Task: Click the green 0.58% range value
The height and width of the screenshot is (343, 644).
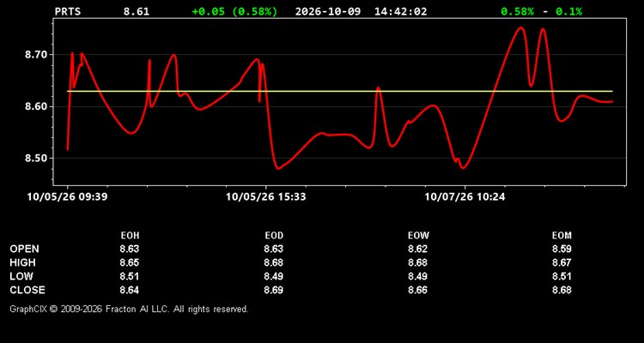Action: [x=518, y=11]
